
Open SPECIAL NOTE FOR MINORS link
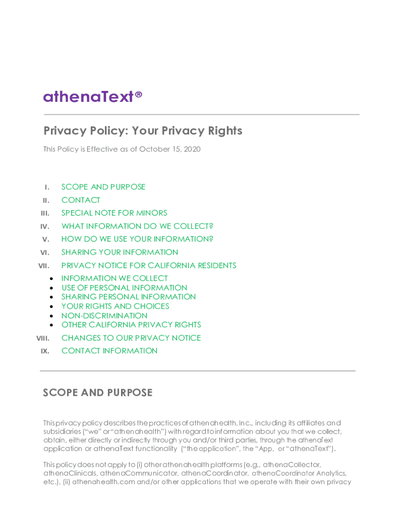(114, 213)
